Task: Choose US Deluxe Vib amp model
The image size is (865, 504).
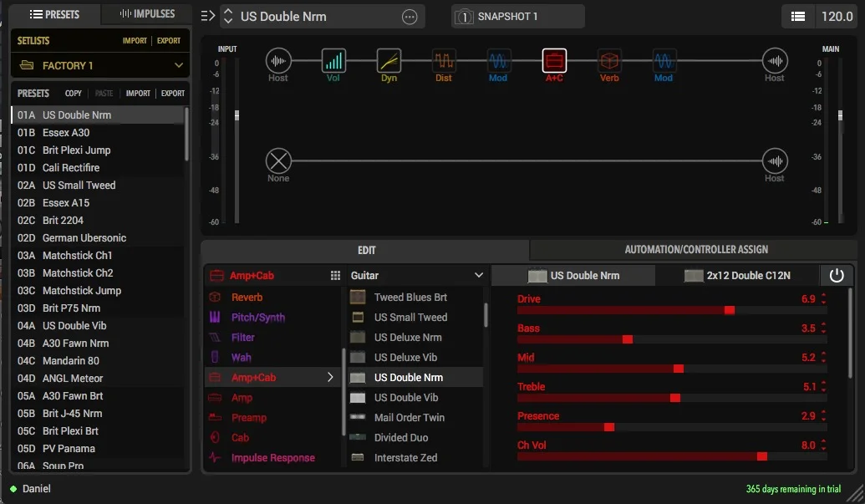Action: click(415, 358)
